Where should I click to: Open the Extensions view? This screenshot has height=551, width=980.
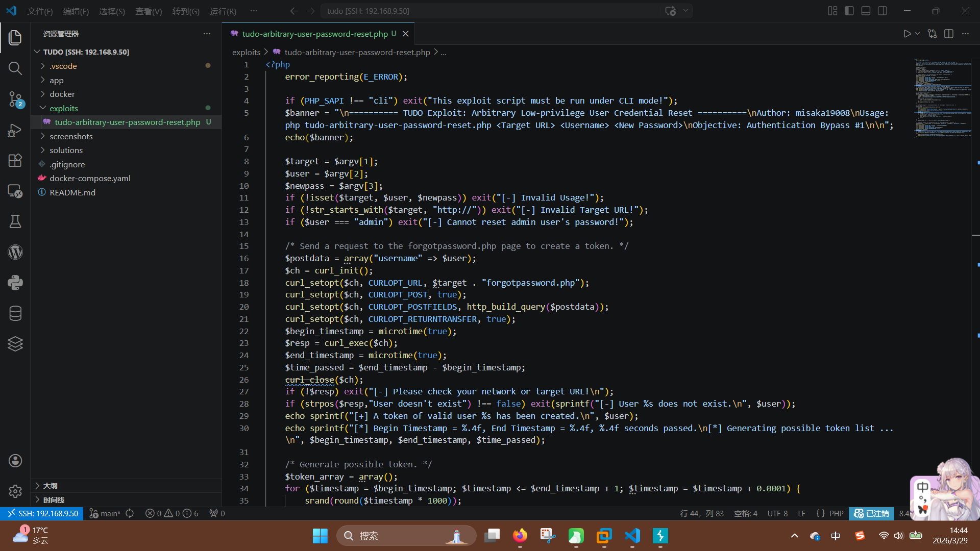pyautogui.click(x=15, y=161)
